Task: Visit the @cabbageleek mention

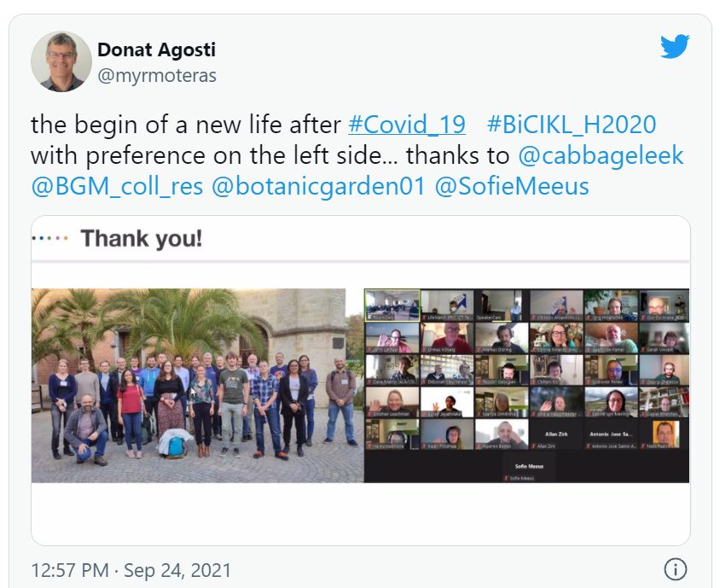Action: tap(601, 155)
